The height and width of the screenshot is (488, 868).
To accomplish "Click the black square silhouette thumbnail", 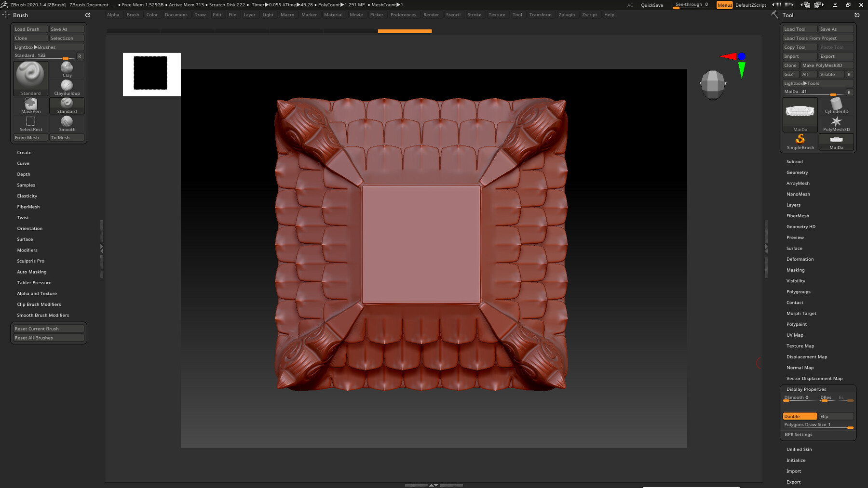I will tap(151, 74).
